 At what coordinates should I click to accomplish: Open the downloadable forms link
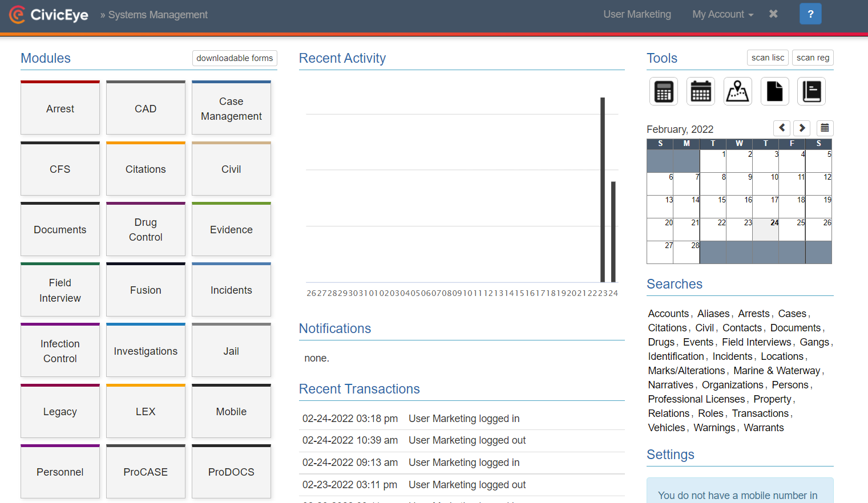[234, 58]
